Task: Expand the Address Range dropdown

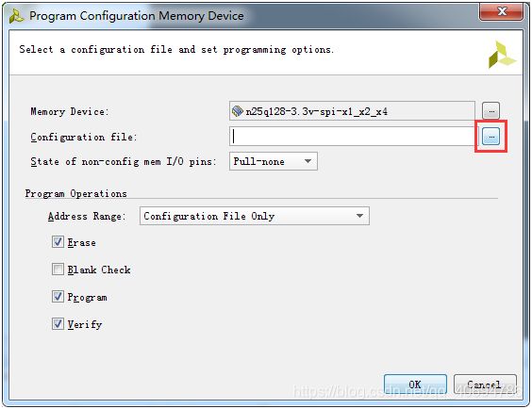Action: 255,216
